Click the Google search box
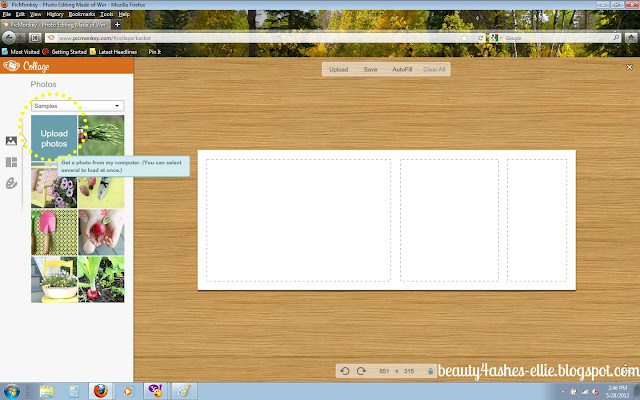The width and height of the screenshot is (640, 400). pos(557,38)
